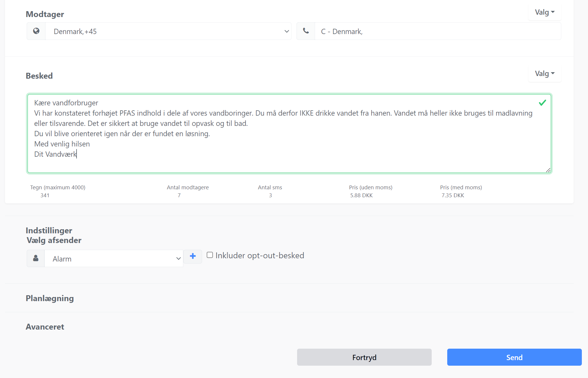Enable Inkluder opt-out-besked checkbox

point(210,255)
